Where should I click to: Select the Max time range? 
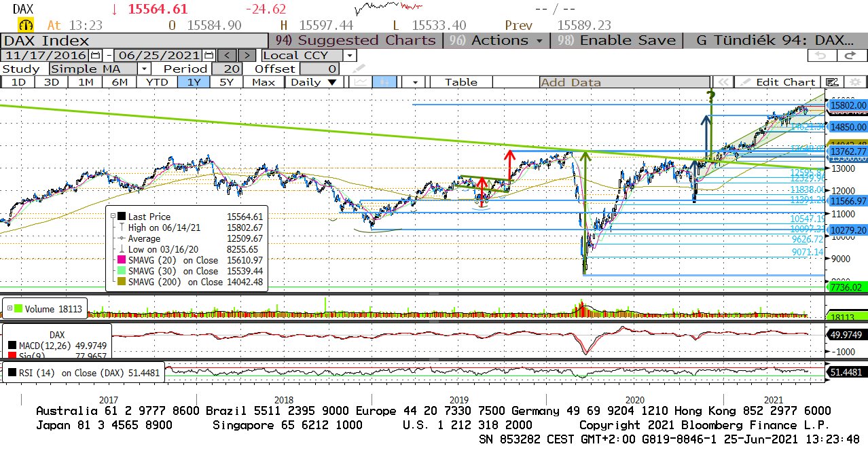pos(264,82)
